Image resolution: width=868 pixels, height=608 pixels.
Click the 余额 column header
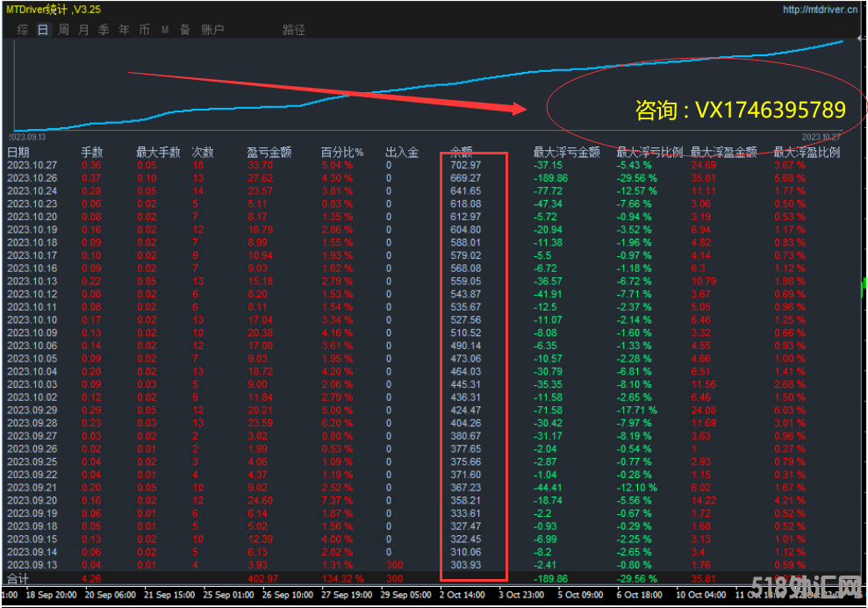(x=461, y=152)
